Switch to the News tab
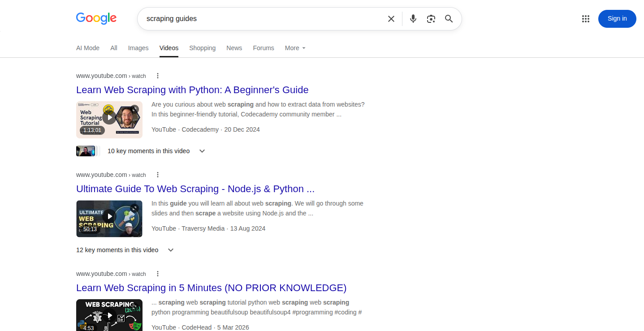This screenshot has width=644, height=331. coord(234,48)
